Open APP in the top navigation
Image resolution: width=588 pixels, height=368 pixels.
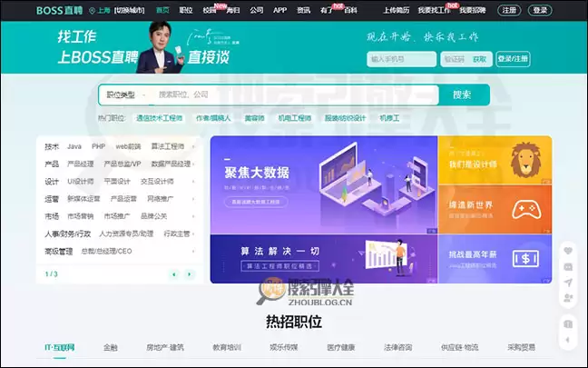click(279, 11)
